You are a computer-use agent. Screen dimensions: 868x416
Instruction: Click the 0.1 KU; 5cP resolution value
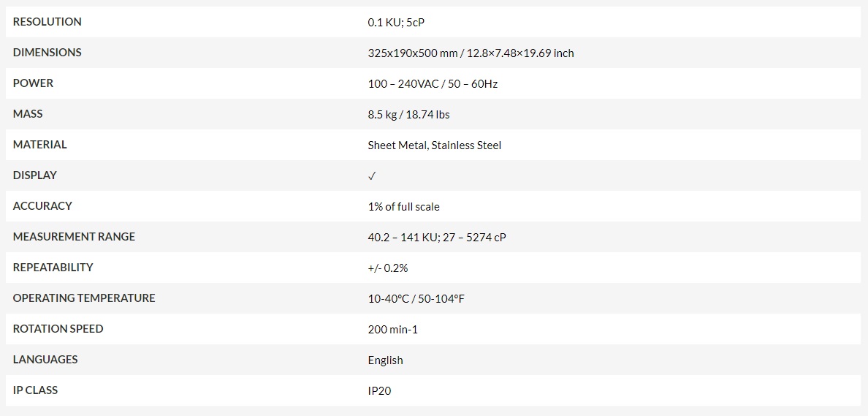pyautogui.click(x=396, y=23)
